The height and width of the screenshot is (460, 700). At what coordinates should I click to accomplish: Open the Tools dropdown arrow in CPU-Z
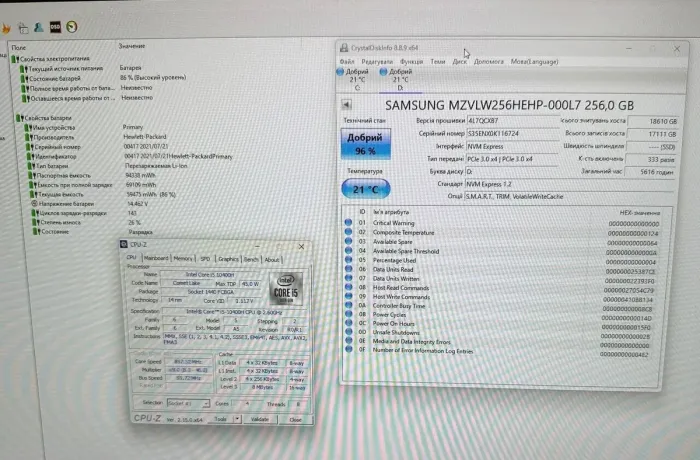tap(236, 419)
